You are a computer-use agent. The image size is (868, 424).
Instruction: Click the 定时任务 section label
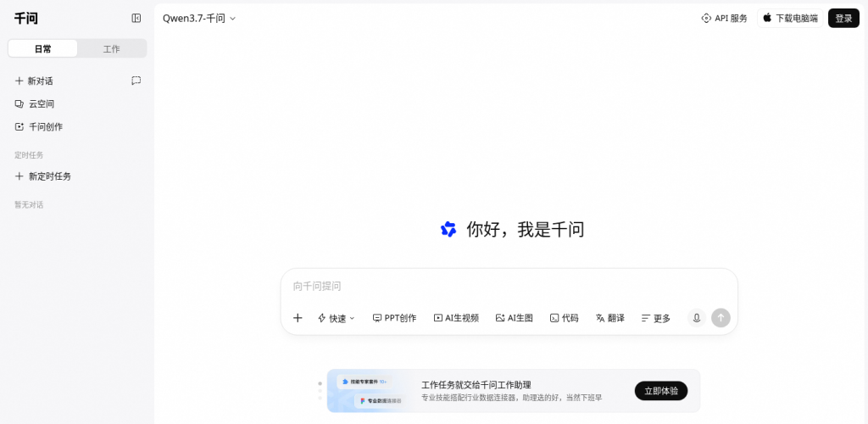(x=29, y=155)
